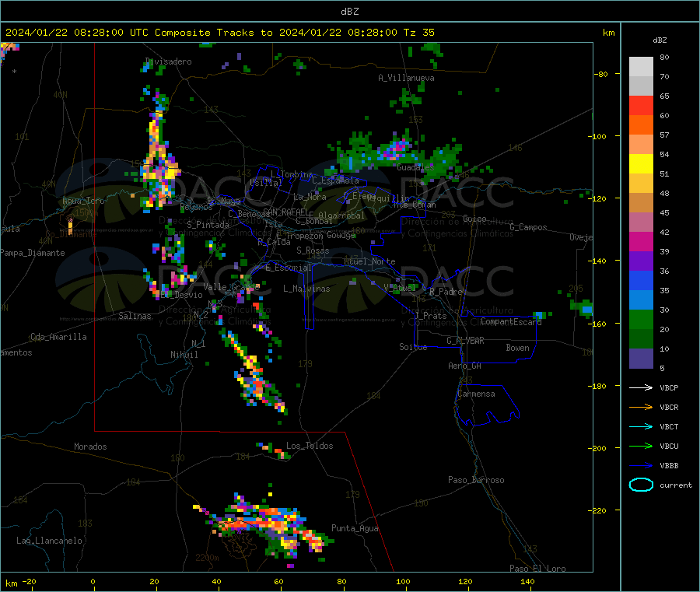Click the 'Valle_Grande' map label
Image resolution: width=700 pixels, height=592 pixels.
(x=231, y=287)
